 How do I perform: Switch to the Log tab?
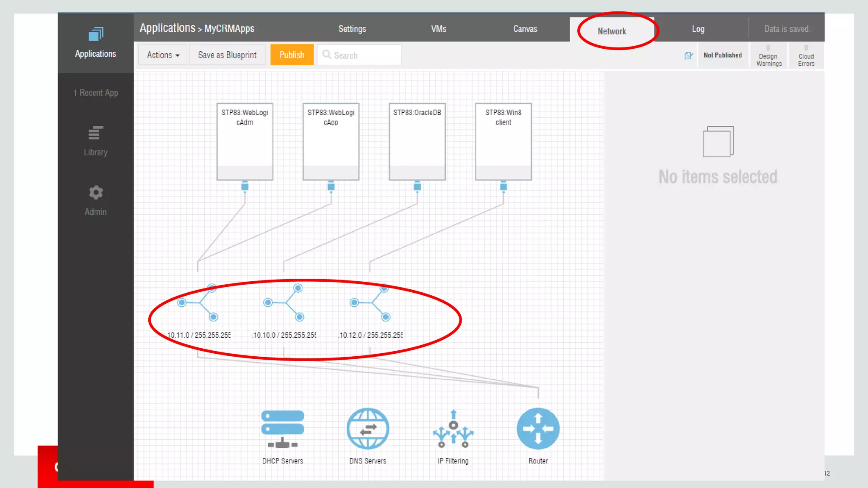point(698,29)
